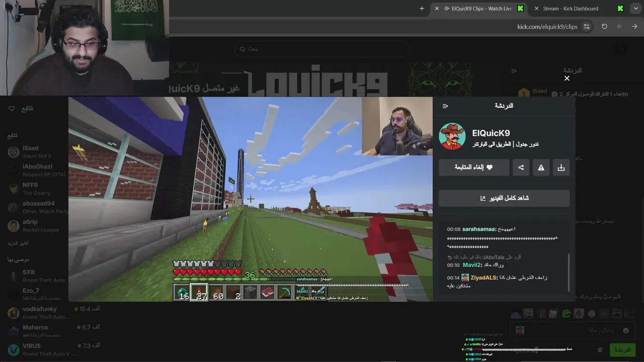This screenshot has height=362, width=644.
Task: Open emoji picker smiley in message box
Action: point(626,330)
